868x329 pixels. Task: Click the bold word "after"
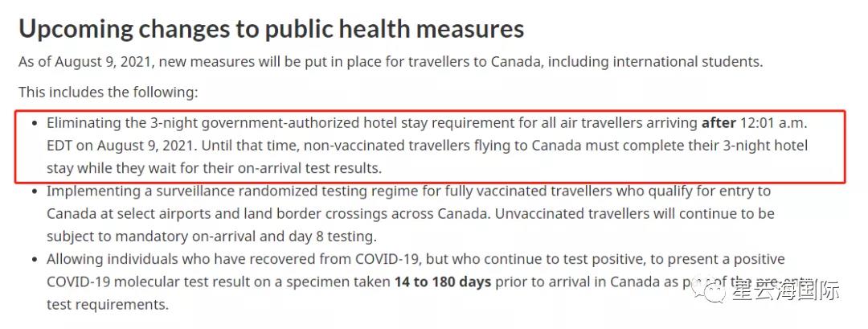pos(719,123)
